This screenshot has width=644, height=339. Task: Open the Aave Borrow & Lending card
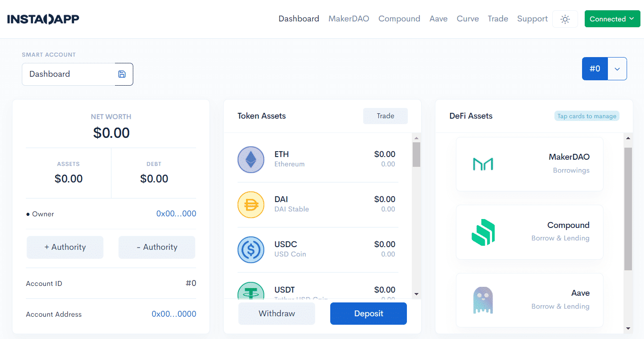[529, 300]
